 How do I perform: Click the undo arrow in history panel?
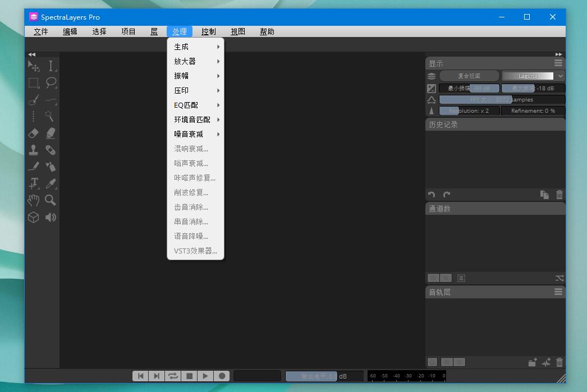[432, 195]
